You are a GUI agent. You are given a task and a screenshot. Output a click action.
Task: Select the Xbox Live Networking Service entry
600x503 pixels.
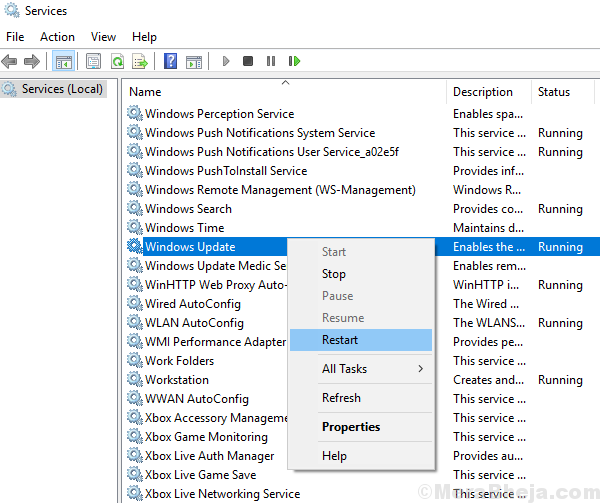tap(222, 494)
